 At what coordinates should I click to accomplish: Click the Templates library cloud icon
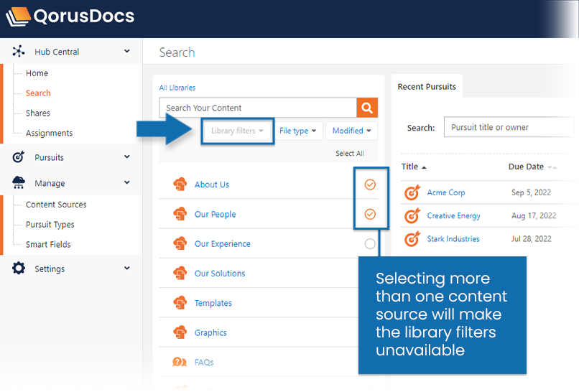[x=180, y=303]
